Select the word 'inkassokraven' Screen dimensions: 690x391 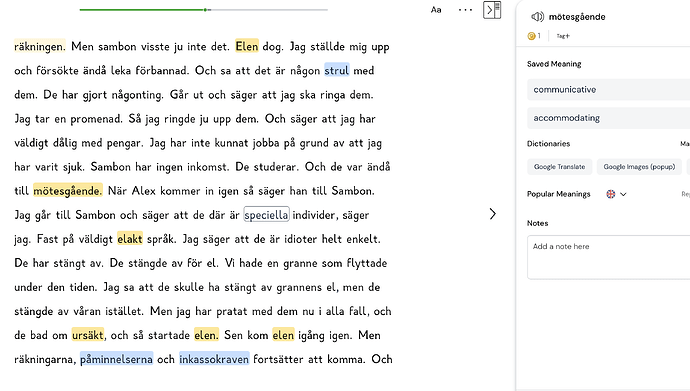click(214, 359)
